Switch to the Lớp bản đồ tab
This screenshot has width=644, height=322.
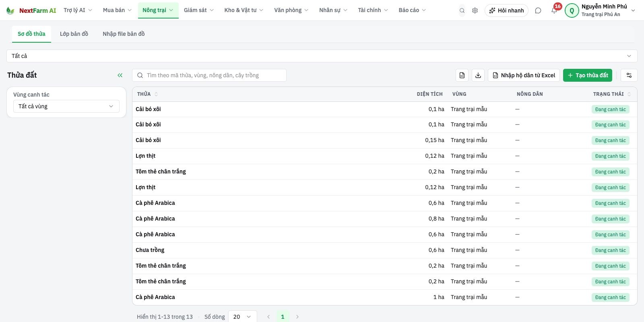click(74, 34)
